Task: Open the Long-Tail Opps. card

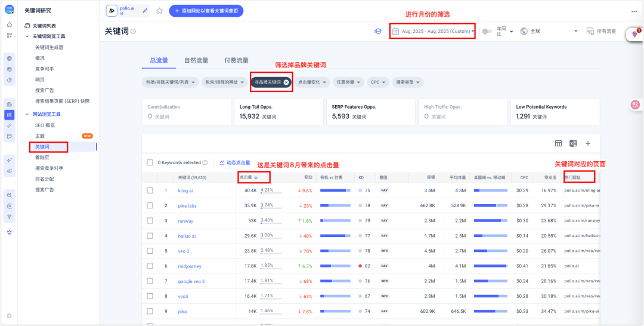Action: tap(278, 112)
